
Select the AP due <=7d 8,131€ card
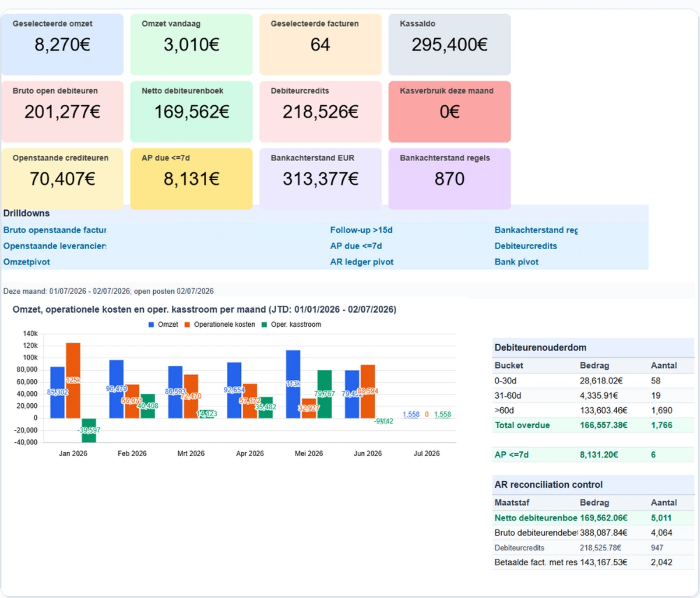coord(191,179)
